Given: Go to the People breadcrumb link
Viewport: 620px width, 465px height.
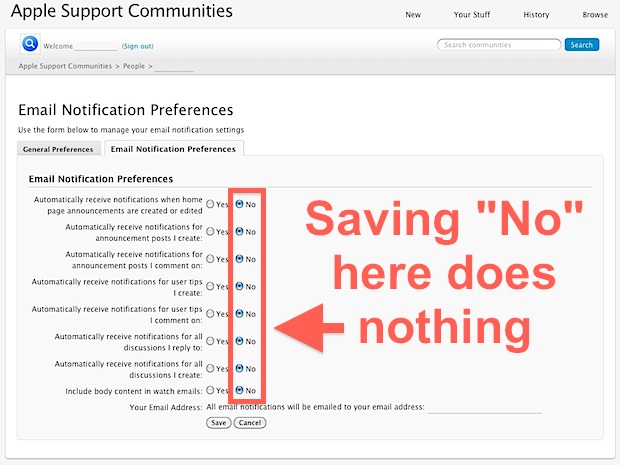Looking at the screenshot, I should [x=134, y=66].
